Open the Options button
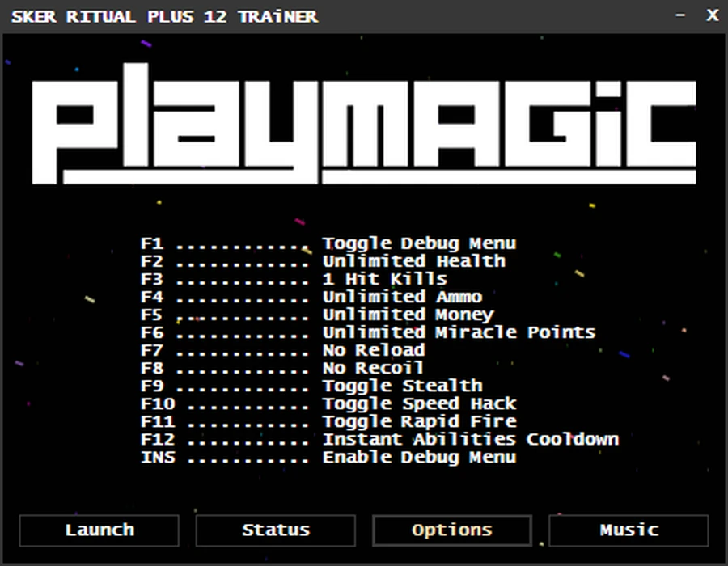The width and height of the screenshot is (728, 566). point(451,530)
